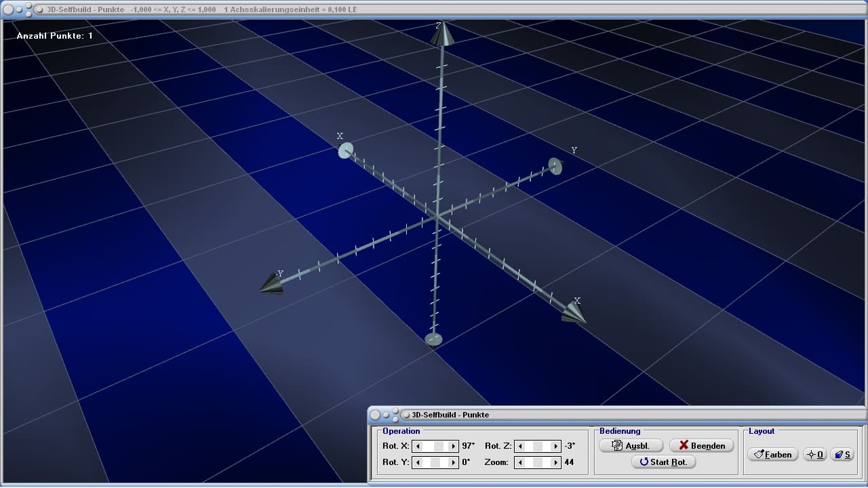Decrease Rot. Z with its left arrow
Screen dimensions: 868x488
(x=519, y=446)
